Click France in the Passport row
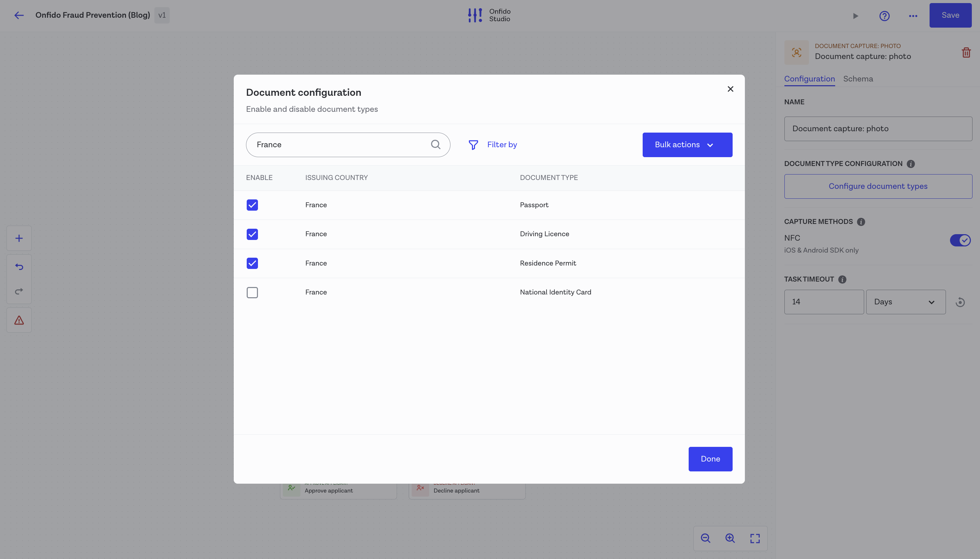The width and height of the screenshot is (980, 559). pos(316,205)
